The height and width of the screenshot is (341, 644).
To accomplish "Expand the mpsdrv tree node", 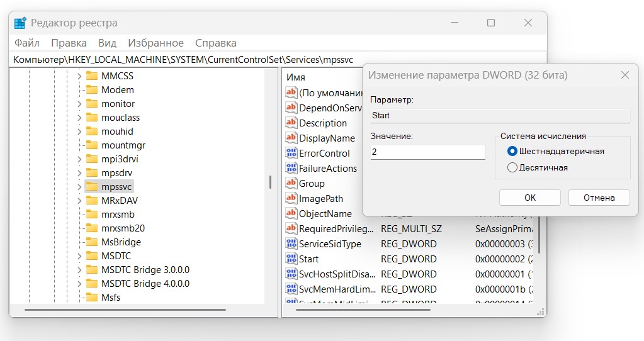I will pyautogui.click(x=79, y=173).
